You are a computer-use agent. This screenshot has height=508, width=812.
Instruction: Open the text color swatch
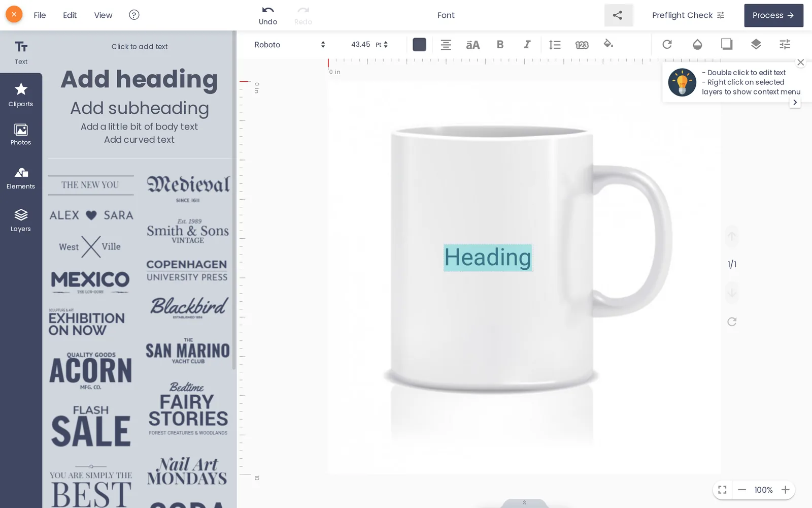click(419, 45)
